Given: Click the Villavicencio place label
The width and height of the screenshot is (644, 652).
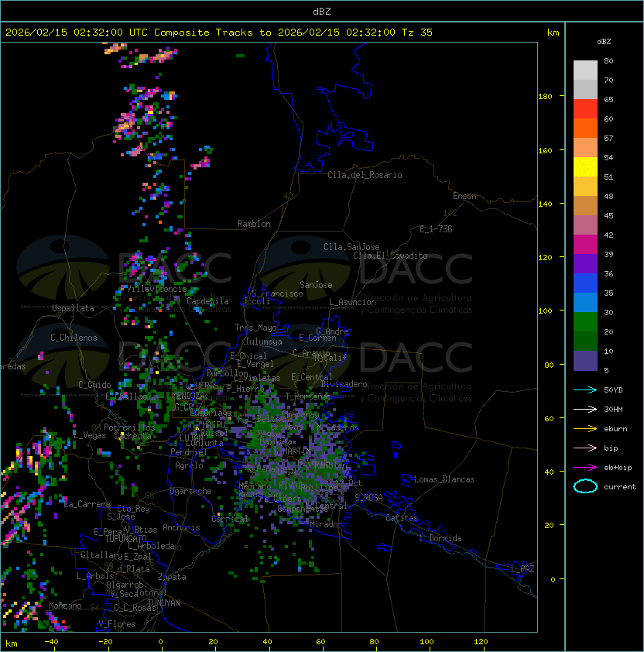Looking at the screenshot, I should 156,289.
